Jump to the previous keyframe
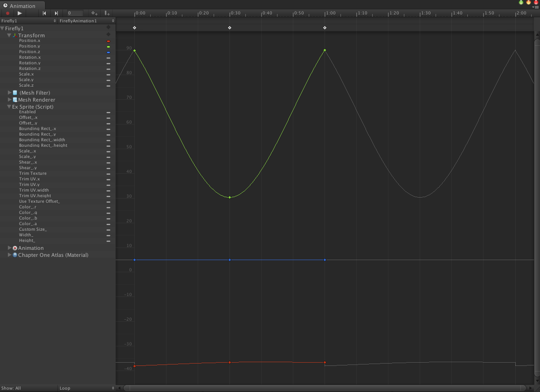The image size is (540, 392). 44,13
